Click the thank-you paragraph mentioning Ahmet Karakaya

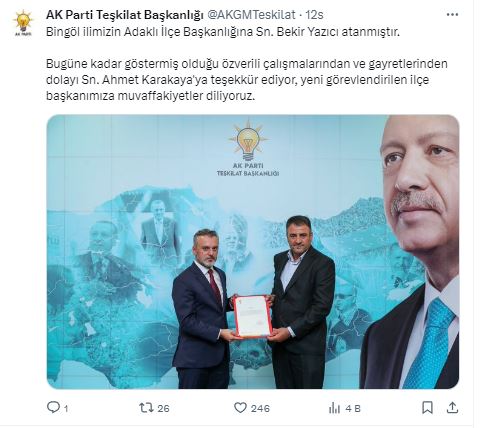(247, 80)
